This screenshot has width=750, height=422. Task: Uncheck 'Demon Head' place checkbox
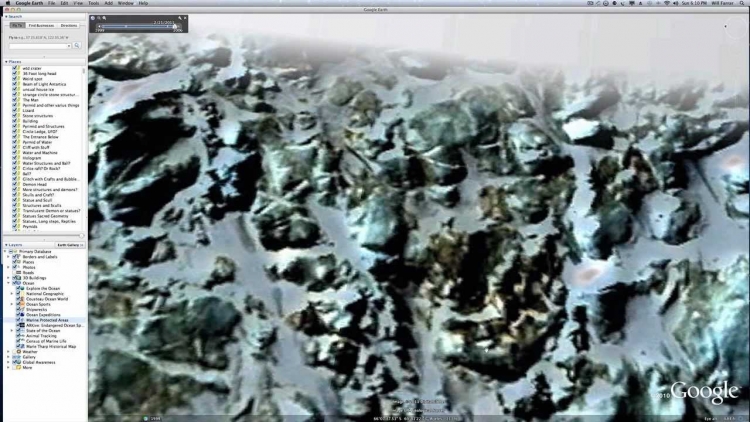[14, 184]
